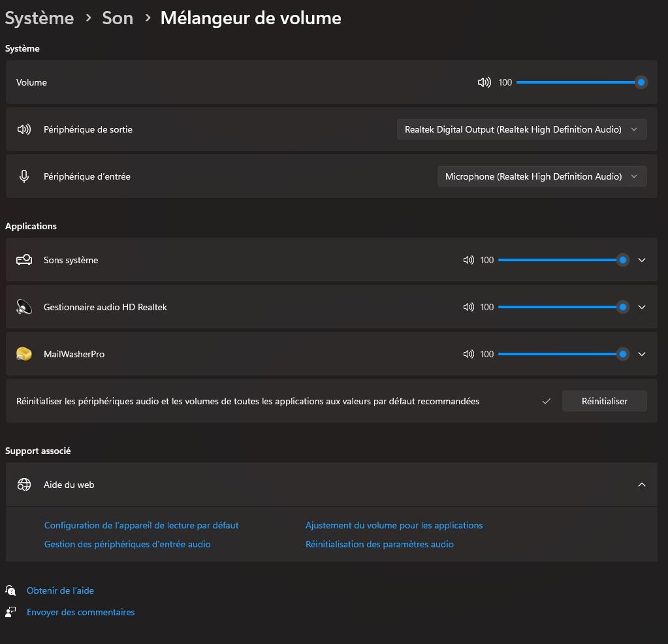
Task: Click the system Volume value 100
Action: point(505,82)
